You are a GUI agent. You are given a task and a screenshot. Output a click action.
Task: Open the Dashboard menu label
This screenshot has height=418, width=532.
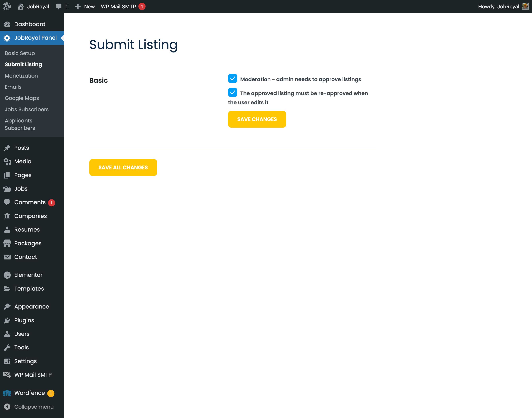tap(30, 24)
